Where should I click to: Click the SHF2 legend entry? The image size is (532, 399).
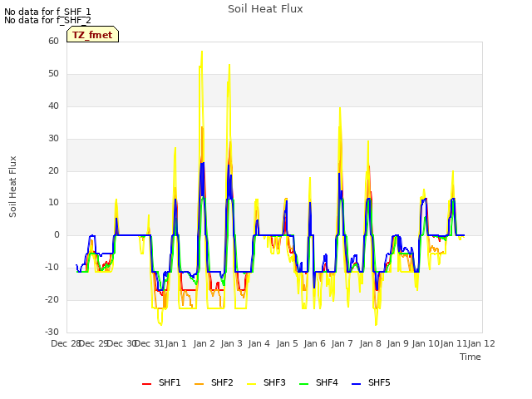(x=214, y=382)
